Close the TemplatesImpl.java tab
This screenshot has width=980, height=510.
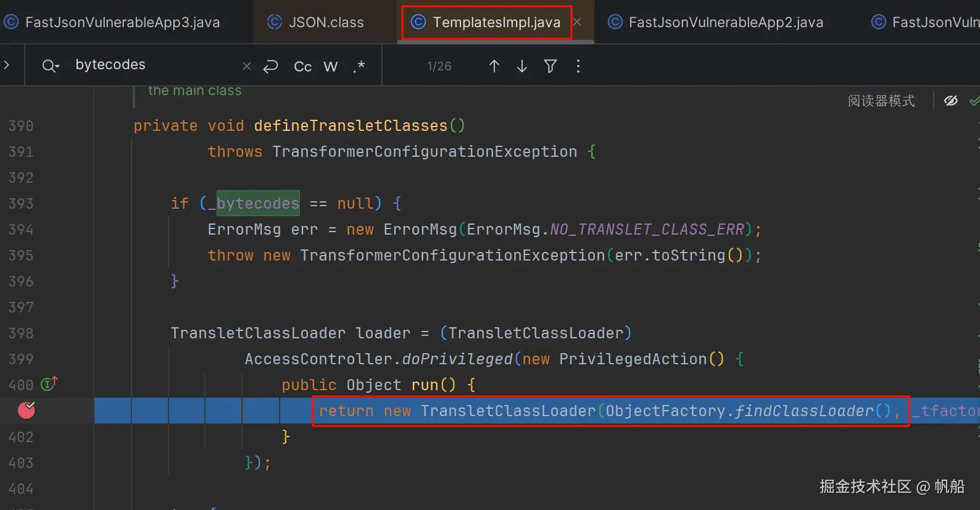tap(578, 22)
